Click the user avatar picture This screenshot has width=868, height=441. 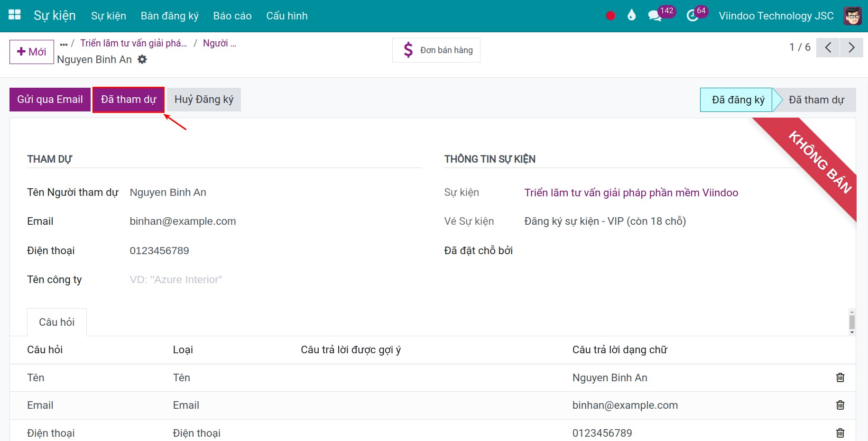852,16
